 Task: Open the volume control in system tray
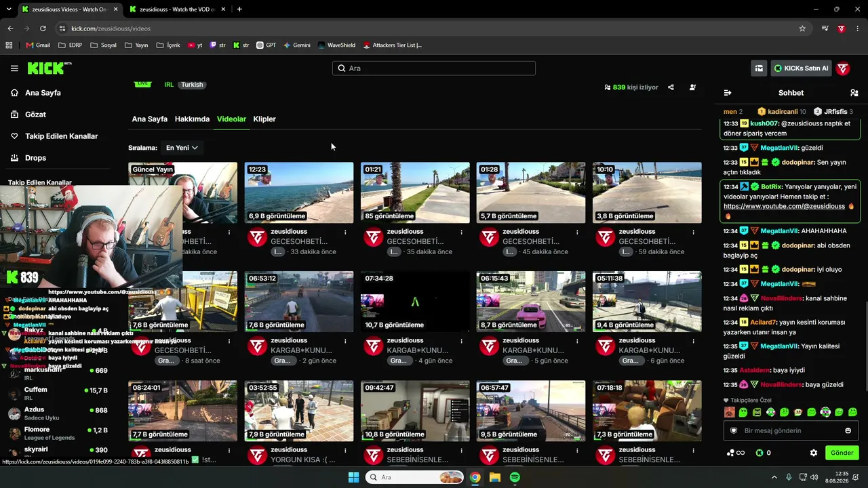pyautogui.click(x=814, y=477)
